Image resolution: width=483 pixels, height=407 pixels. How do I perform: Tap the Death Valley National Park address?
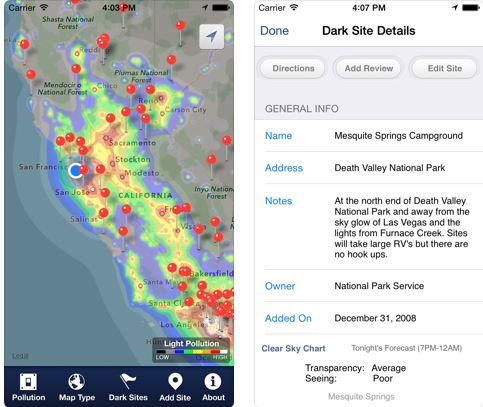390,168
